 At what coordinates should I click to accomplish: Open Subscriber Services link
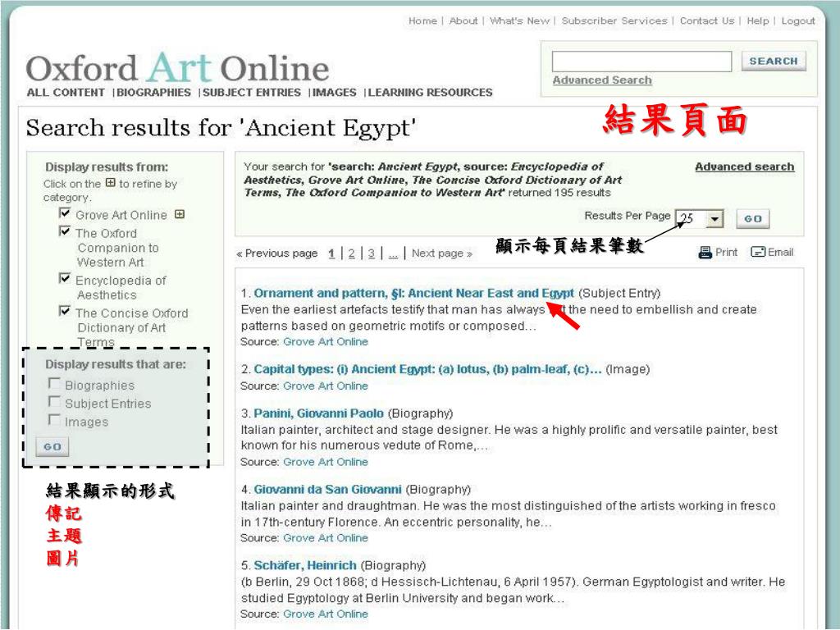pos(614,21)
